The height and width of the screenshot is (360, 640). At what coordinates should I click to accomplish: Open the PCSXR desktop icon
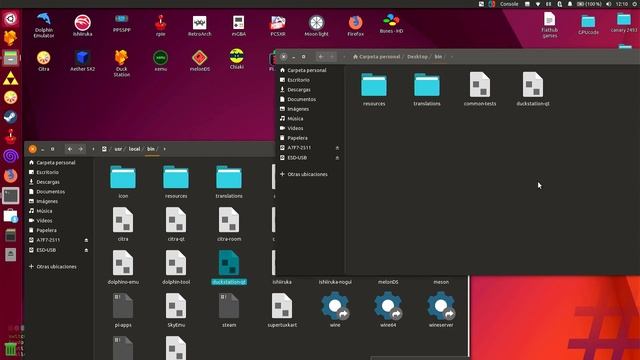(x=278, y=26)
